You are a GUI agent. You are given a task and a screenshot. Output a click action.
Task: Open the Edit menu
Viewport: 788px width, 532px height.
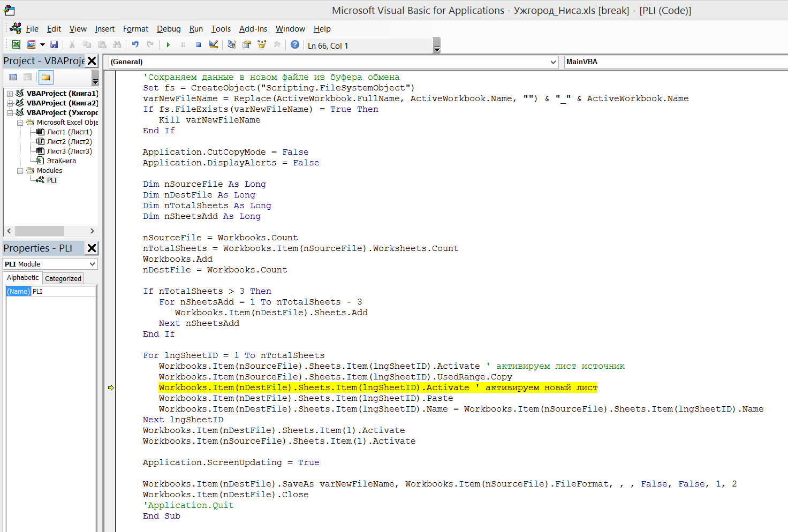(x=54, y=29)
